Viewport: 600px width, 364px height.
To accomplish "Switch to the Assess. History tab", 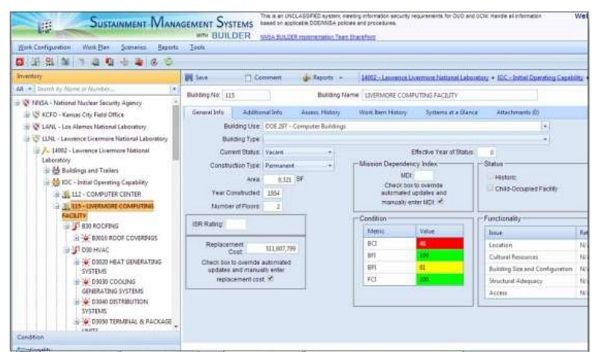I will [x=320, y=113].
